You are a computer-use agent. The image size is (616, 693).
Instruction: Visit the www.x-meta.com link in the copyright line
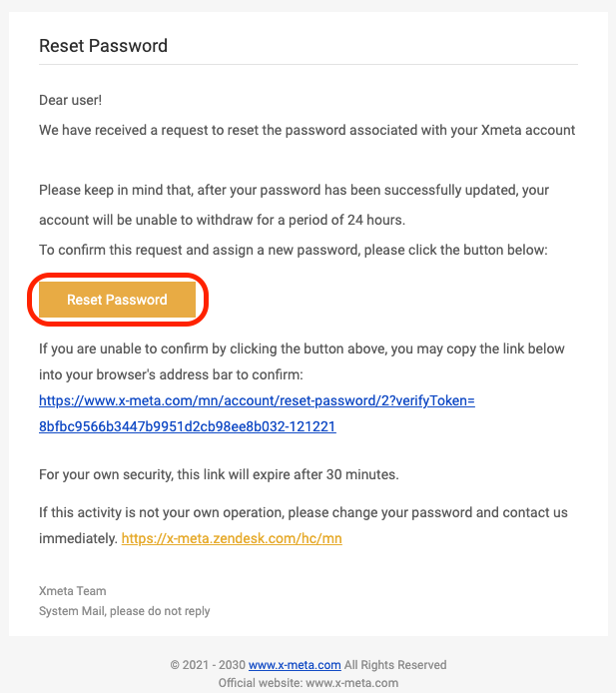tap(295, 665)
